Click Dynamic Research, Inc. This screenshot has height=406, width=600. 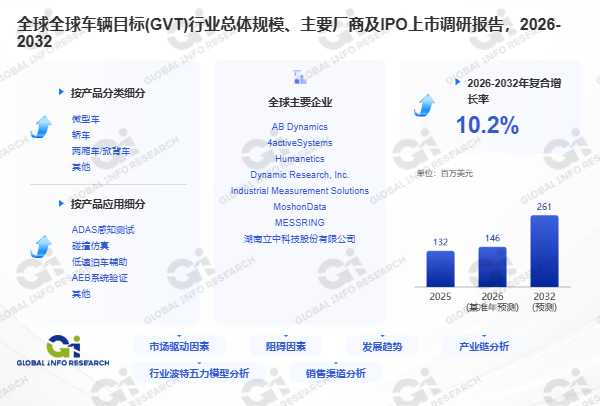[x=300, y=174]
